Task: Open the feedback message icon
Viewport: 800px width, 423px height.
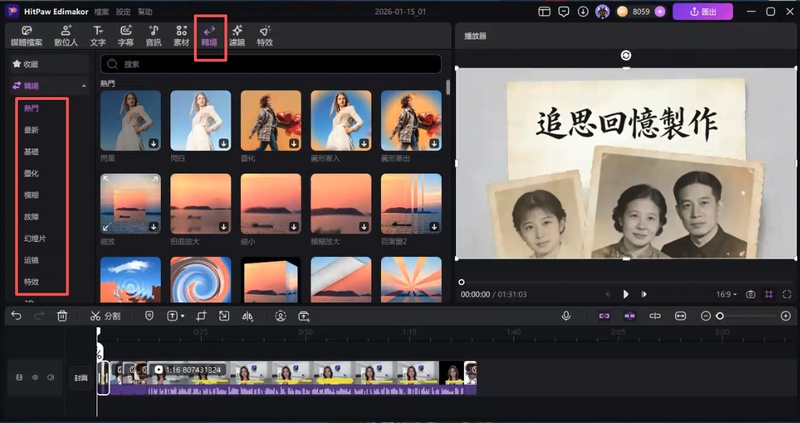Action: pyautogui.click(x=564, y=11)
